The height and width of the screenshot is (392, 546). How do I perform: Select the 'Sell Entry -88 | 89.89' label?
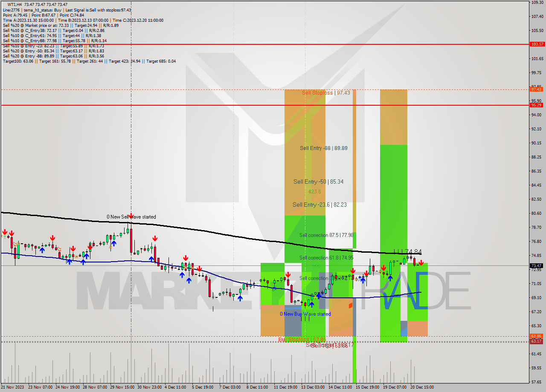323,148
